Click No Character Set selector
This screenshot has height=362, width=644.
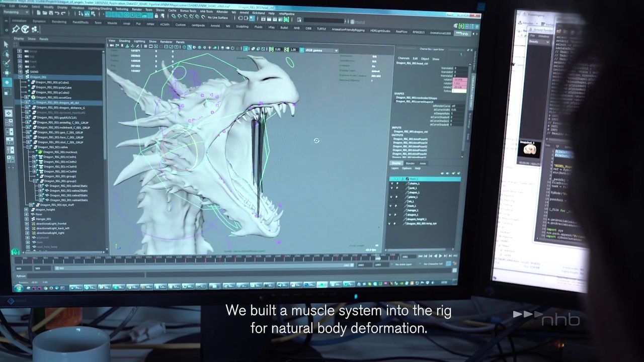tap(433, 264)
